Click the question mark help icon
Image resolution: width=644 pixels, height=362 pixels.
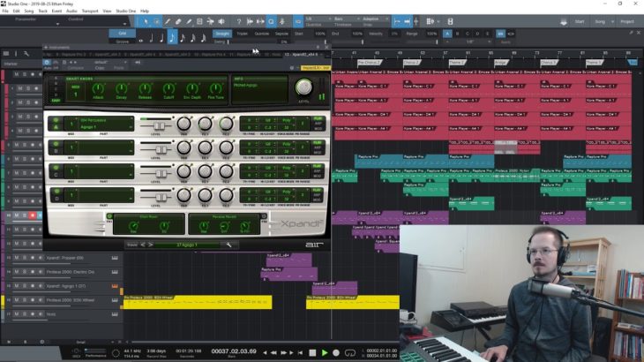238,21
